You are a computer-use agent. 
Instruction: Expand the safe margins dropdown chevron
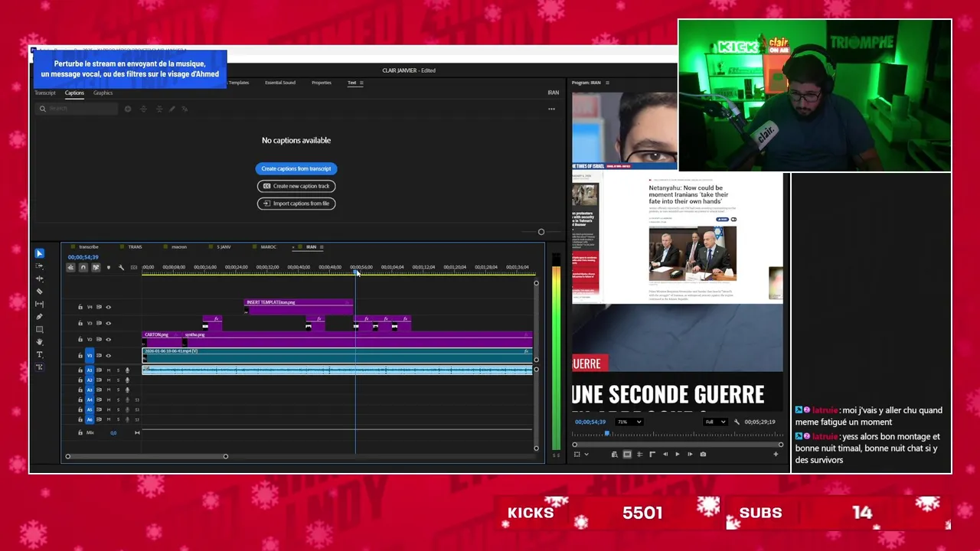coord(586,454)
